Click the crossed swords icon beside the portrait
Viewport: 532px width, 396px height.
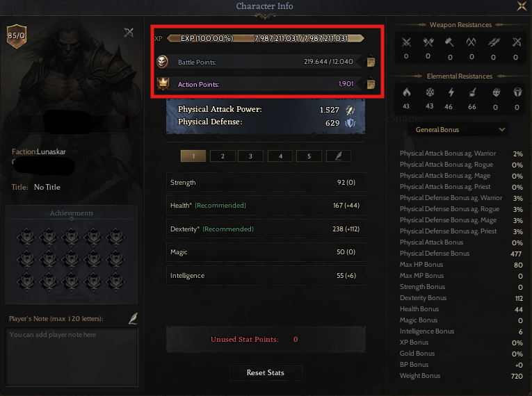point(129,33)
